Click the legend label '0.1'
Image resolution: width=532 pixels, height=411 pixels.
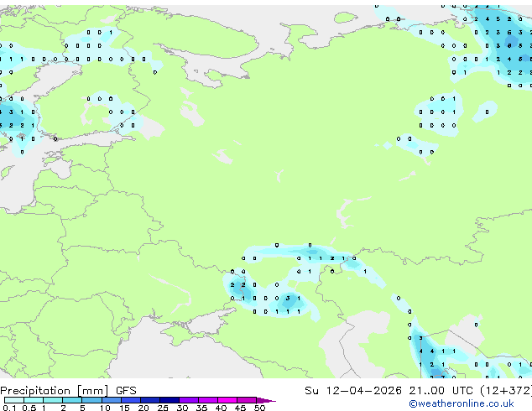pyautogui.click(x=9, y=408)
